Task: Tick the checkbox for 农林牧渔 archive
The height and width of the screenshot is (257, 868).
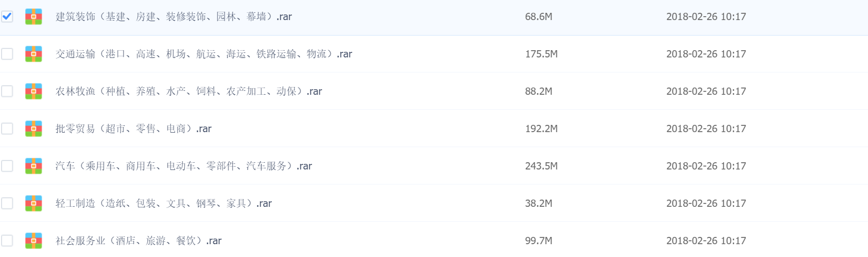Action: [7, 91]
